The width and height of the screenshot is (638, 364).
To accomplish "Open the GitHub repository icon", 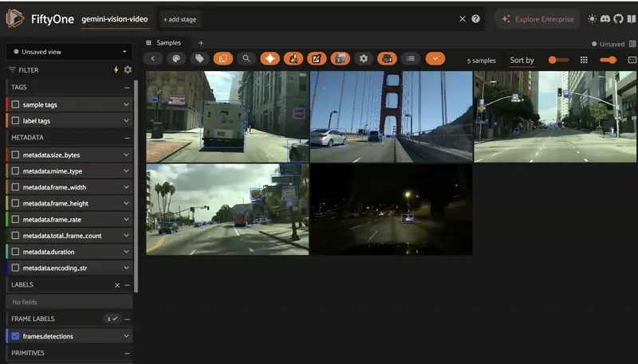I will click(618, 18).
